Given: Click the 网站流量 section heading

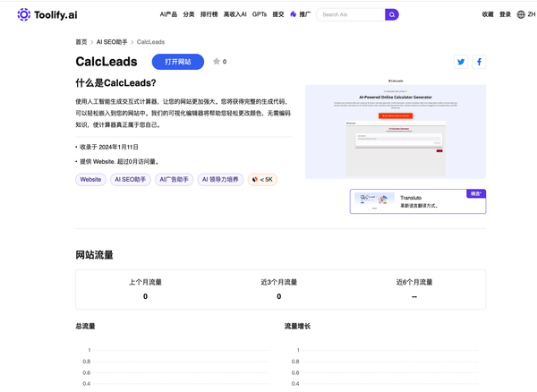Looking at the screenshot, I should [x=95, y=255].
